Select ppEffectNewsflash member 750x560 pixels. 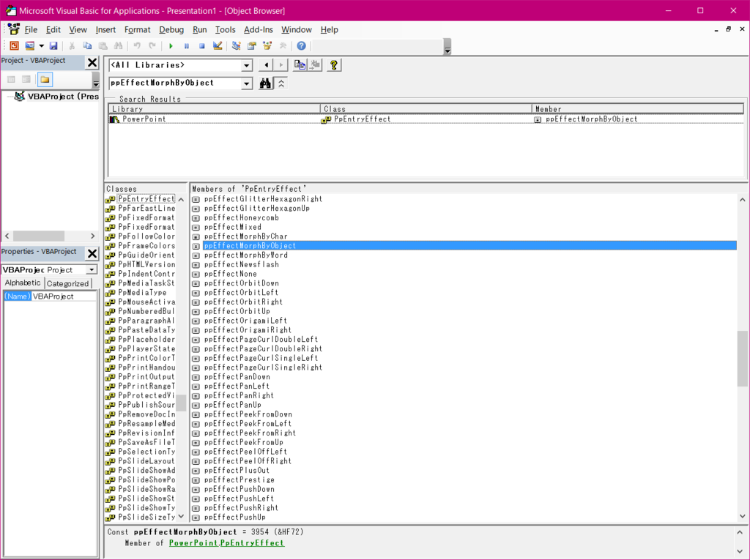[241, 264]
